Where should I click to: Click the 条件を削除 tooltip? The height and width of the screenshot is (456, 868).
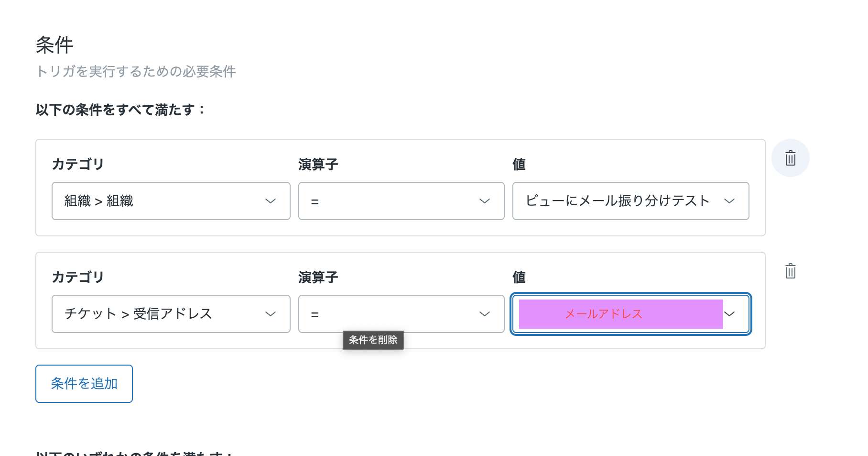click(373, 340)
